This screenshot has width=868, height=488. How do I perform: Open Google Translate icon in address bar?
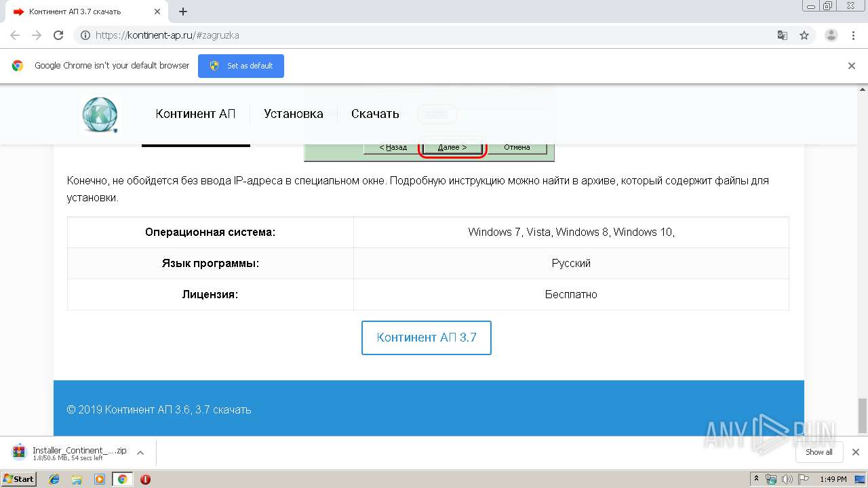point(782,35)
